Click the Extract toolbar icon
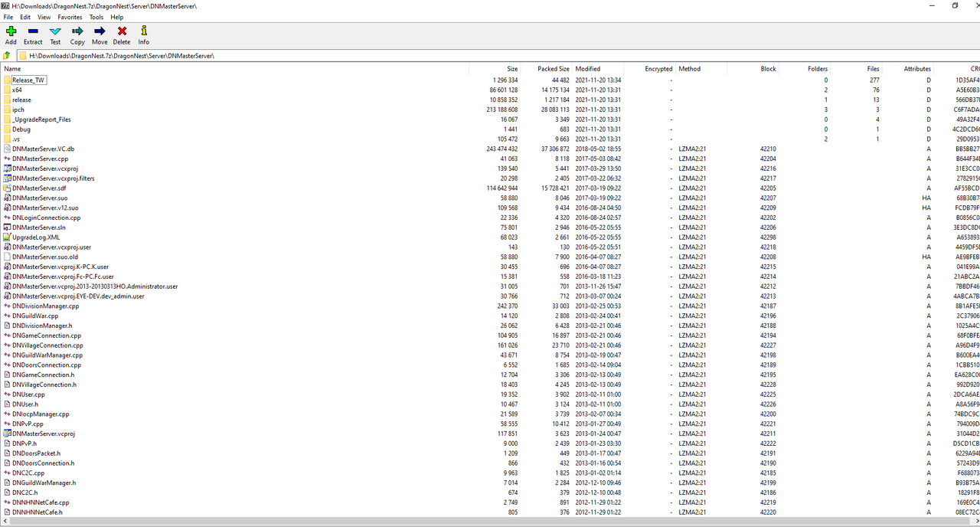 click(33, 31)
